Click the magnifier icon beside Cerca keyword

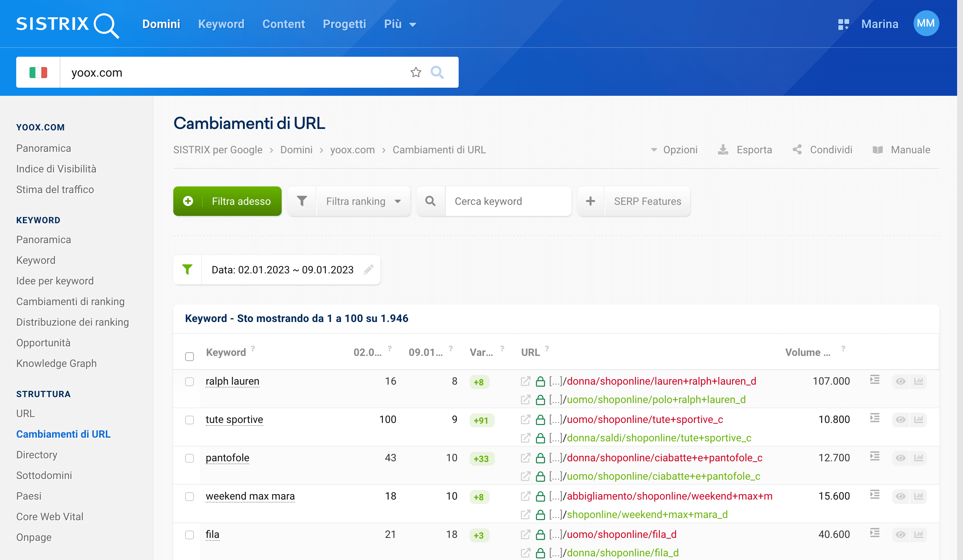430,201
